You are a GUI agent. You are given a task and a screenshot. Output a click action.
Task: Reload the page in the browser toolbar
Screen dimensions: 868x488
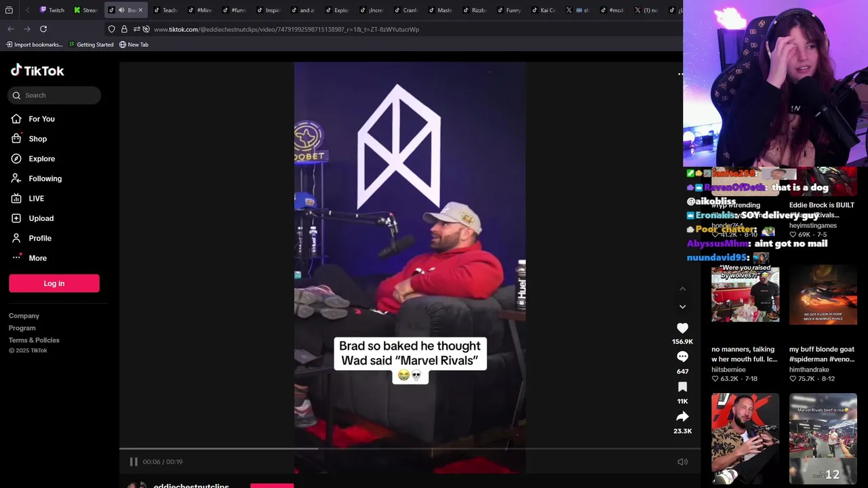pos(43,29)
